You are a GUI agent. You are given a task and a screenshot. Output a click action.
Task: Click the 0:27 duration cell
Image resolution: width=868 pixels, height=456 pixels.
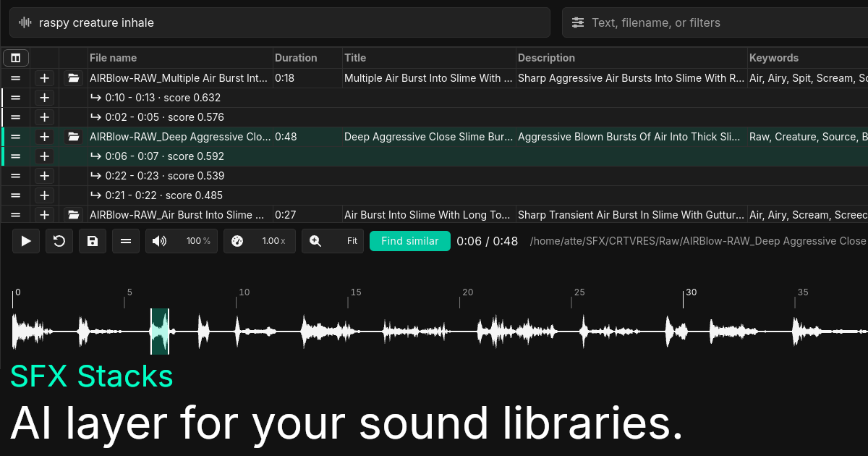coord(285,215)
